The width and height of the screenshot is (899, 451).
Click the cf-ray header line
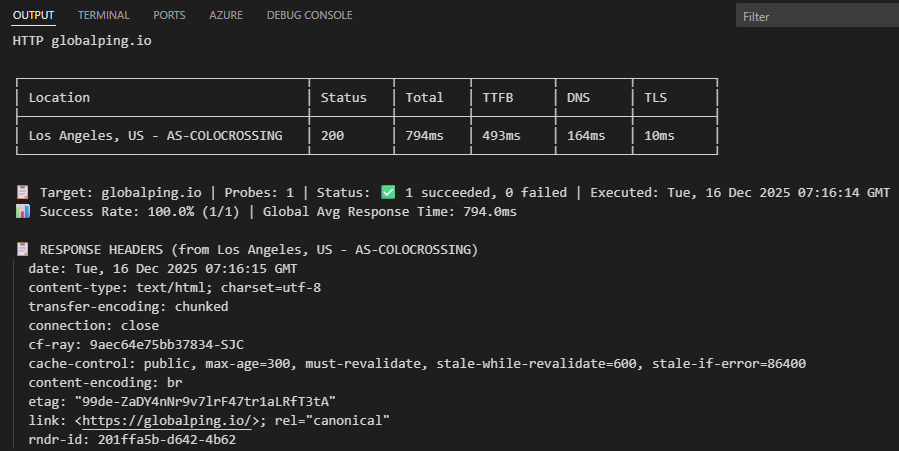tap(136, 344)
